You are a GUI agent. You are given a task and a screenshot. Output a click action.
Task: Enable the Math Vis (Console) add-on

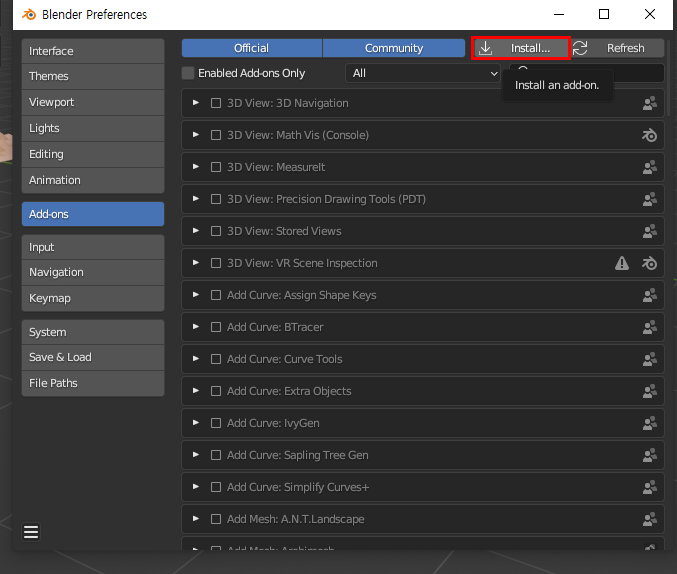click(216, 135)
